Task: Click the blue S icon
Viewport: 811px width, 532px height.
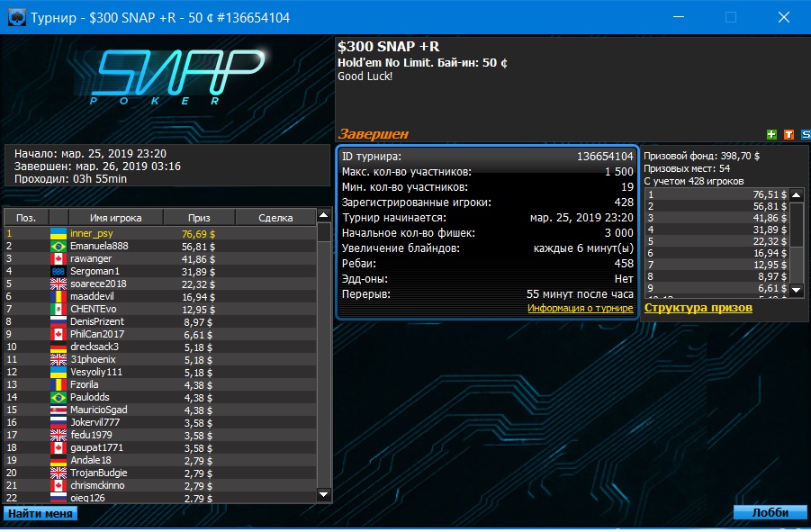Action: pos(806,134)
